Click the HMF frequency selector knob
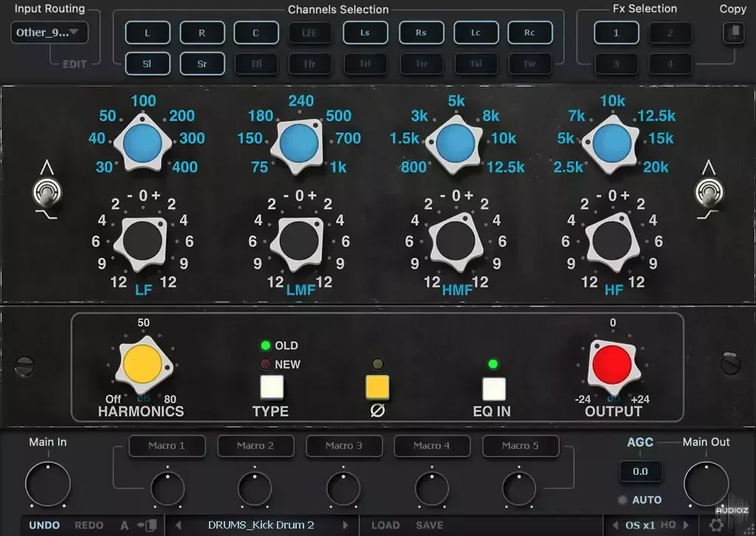Screen dimensions: 756x536 pyautogui.click(x=455, y=143)
